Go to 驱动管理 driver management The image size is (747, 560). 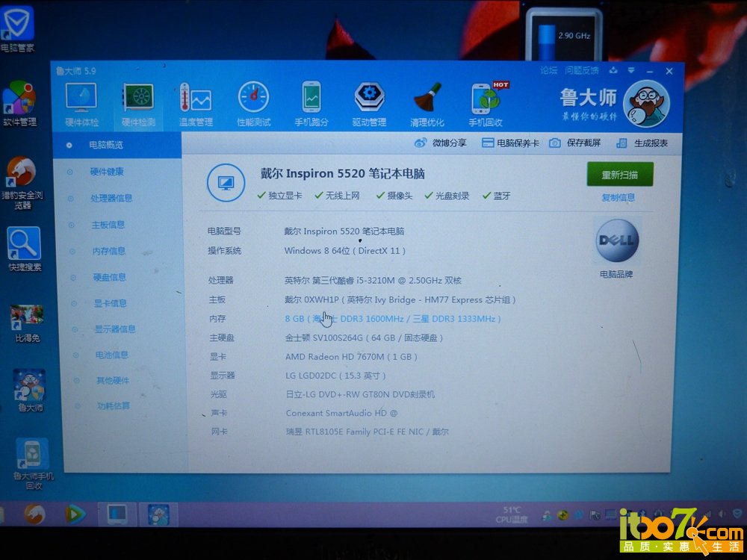[x=369, y=105]
